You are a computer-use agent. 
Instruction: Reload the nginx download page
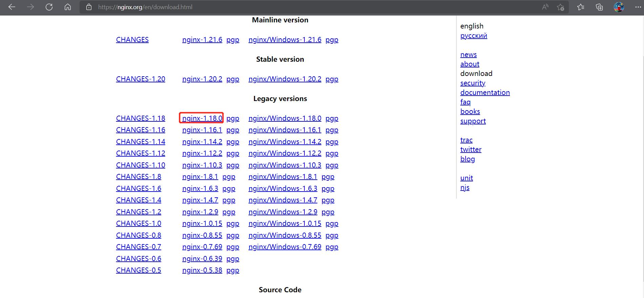49,7
